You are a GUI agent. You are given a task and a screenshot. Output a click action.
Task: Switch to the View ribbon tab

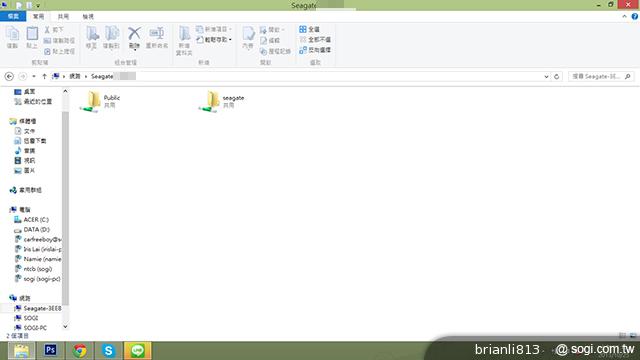pyautogui.click(x=88, y=16)
